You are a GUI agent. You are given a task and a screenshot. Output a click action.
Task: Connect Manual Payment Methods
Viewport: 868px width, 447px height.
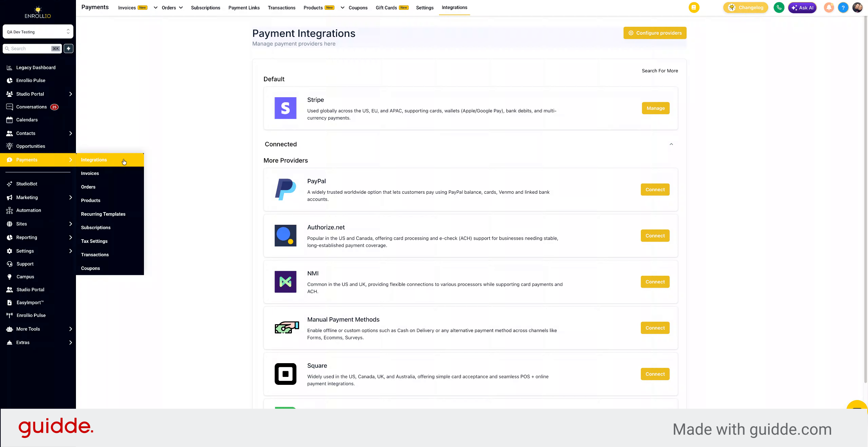pyautogui.click(x=655, y=328)
